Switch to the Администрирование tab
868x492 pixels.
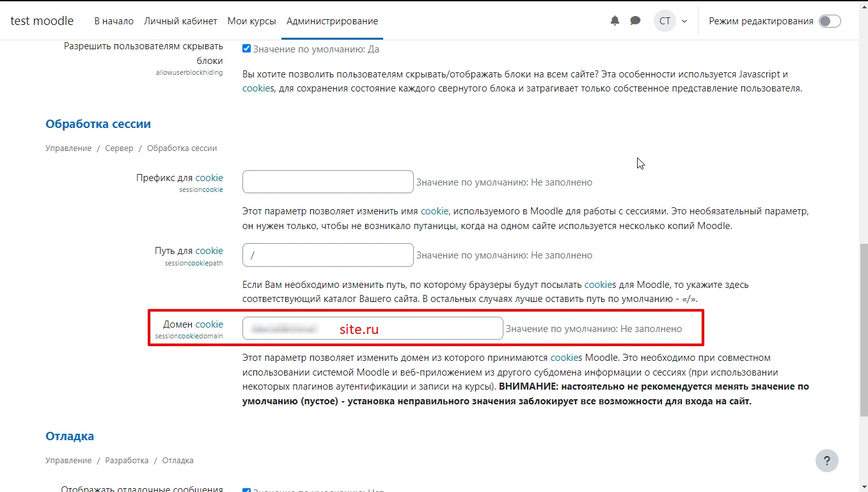(x=332, y=20)
